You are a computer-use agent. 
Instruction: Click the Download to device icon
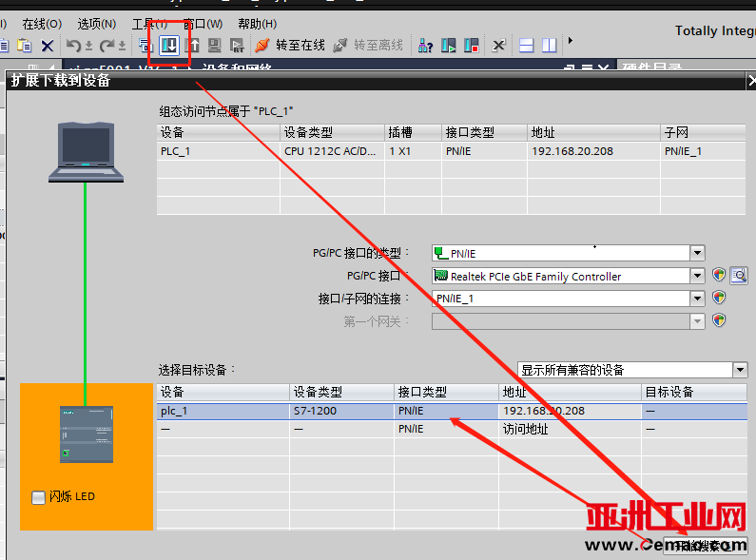coord(169,46)
